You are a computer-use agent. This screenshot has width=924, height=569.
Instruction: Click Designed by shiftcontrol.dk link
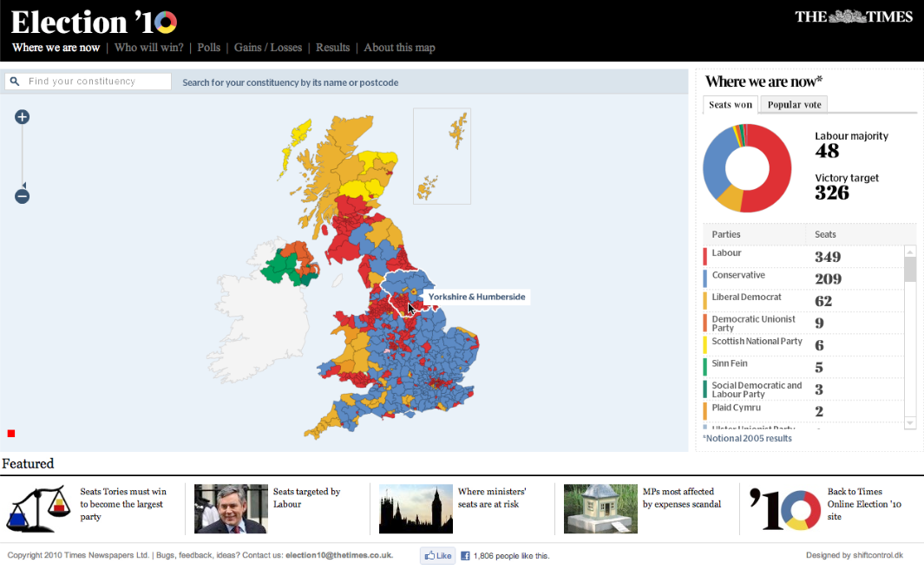point(855,555)
